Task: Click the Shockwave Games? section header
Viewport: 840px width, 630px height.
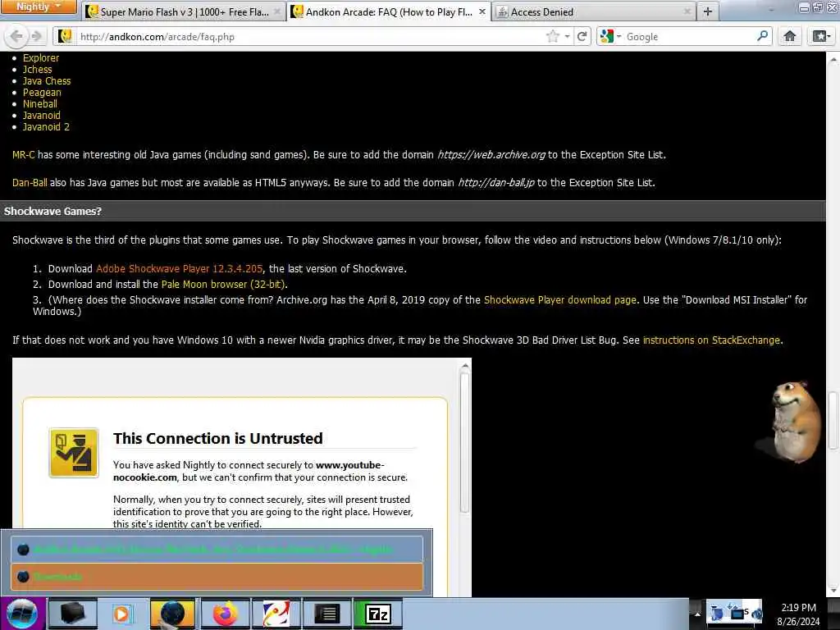Action: (413, 211)
